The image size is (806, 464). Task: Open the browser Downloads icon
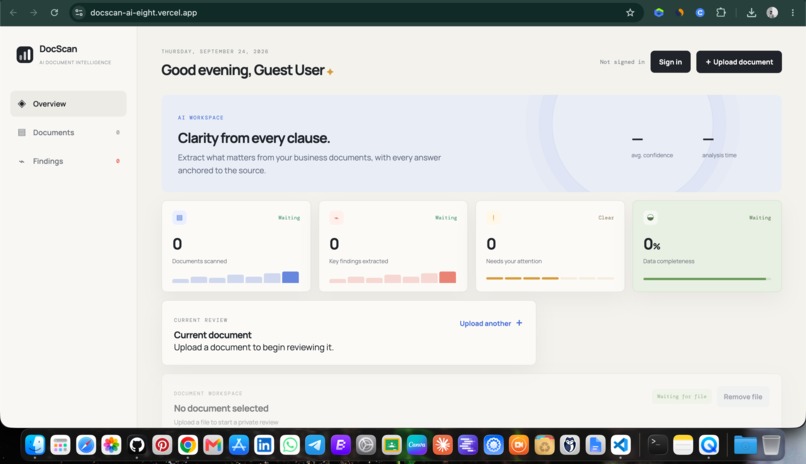751,12
